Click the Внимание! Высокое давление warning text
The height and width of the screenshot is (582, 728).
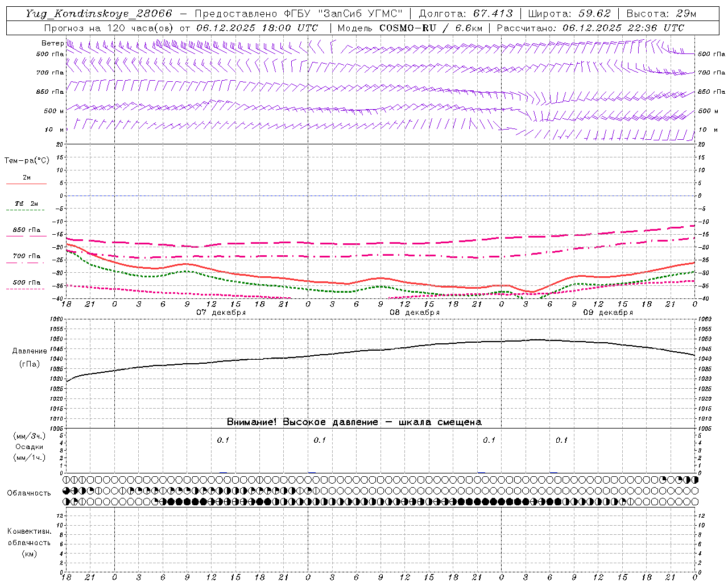point(354,422)
